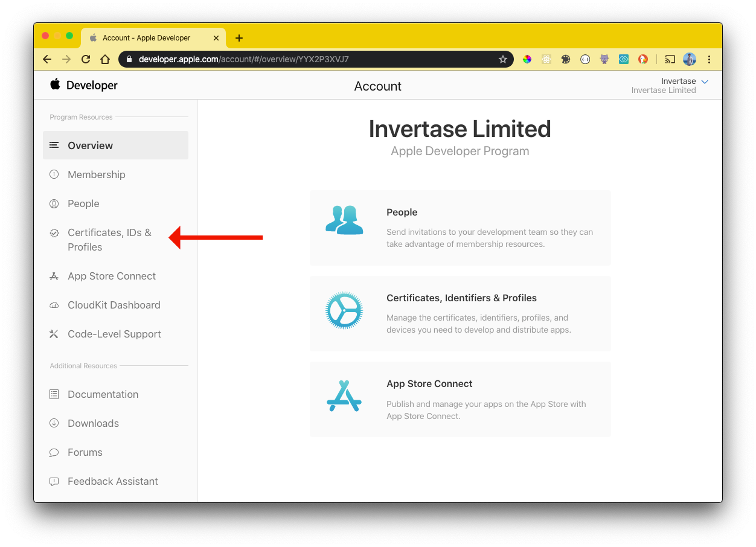Open CloudKit Dashboard in sidebar

[115, 305]
